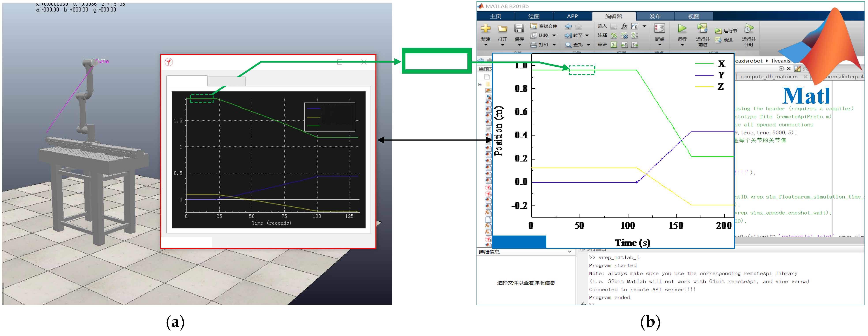Click the fi fixed-point insert icon
This screenshot has height=336, width=868.
click(x=634, y=26)
